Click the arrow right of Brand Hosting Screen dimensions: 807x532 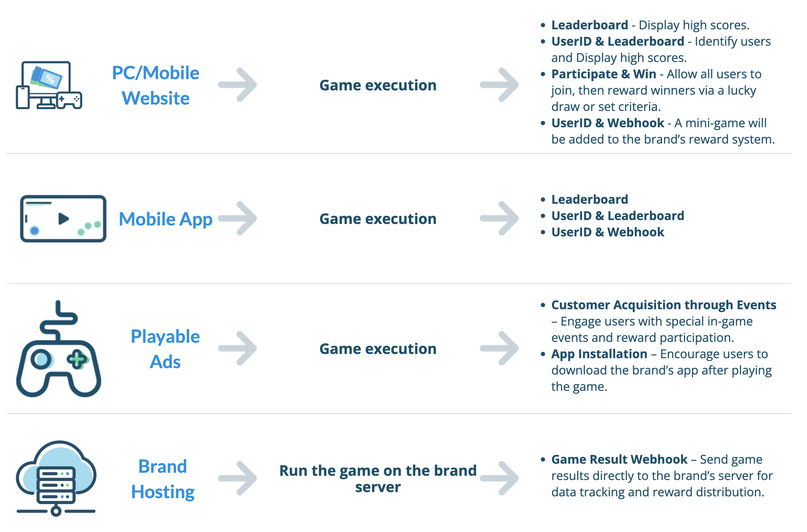pos(238,478)
